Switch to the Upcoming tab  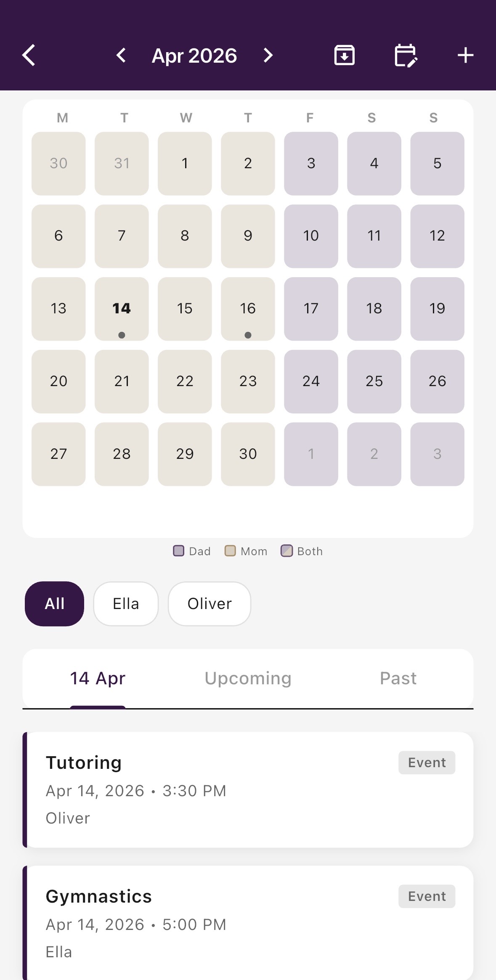coord(248,678)
